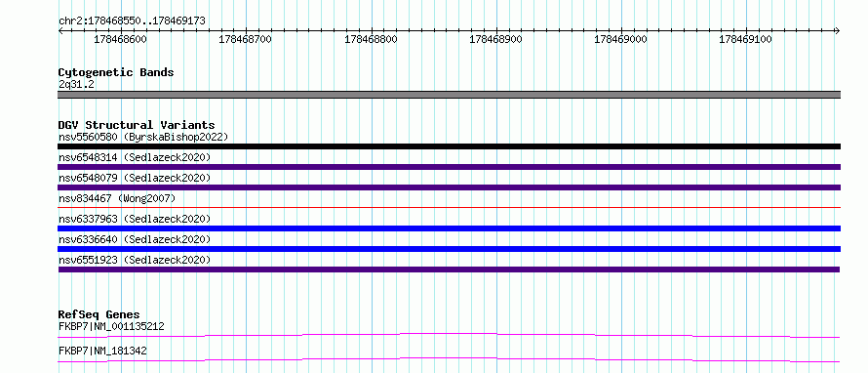Open nsv834467 (Wong2007) variant label
Viewport: 868px width, 373px height.
[x=117, y=198]
